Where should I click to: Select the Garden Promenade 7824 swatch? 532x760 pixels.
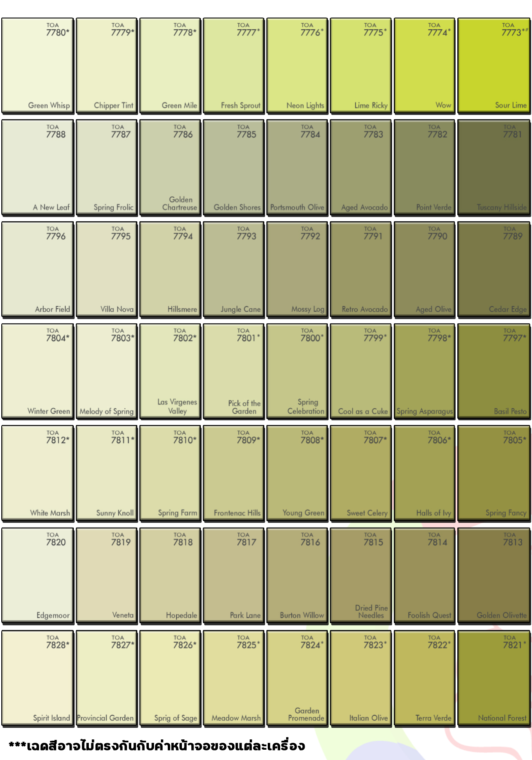(297, 678)
